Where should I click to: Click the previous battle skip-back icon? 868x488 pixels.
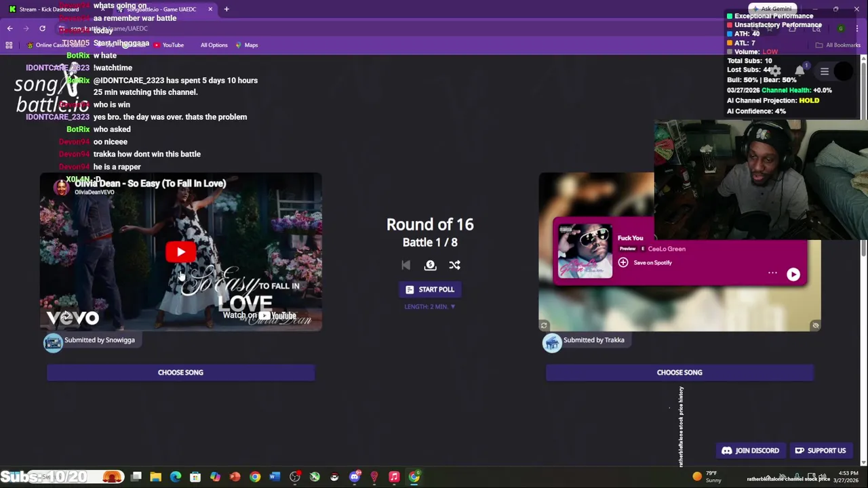(x=406, y=265)
